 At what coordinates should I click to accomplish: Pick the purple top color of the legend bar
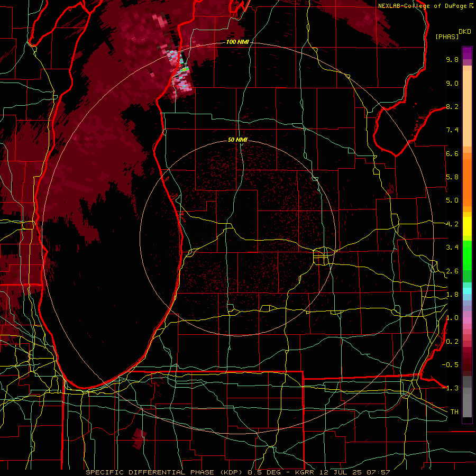(x=467, y=53)
